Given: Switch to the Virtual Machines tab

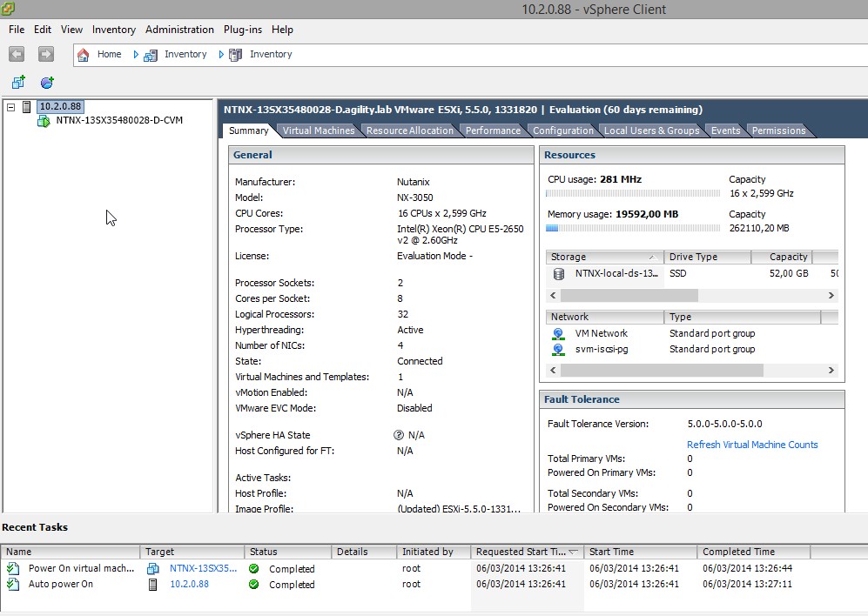Looking at the screenshot, I should coord(319,131).
